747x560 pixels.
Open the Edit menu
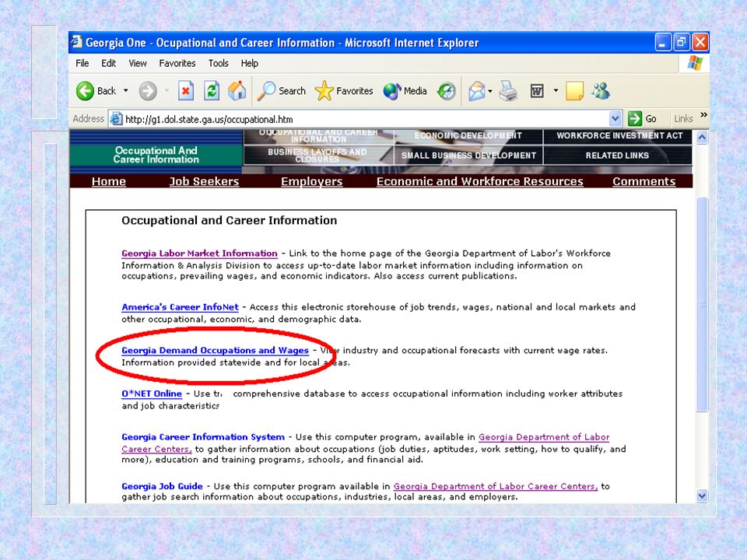(108, 63)
